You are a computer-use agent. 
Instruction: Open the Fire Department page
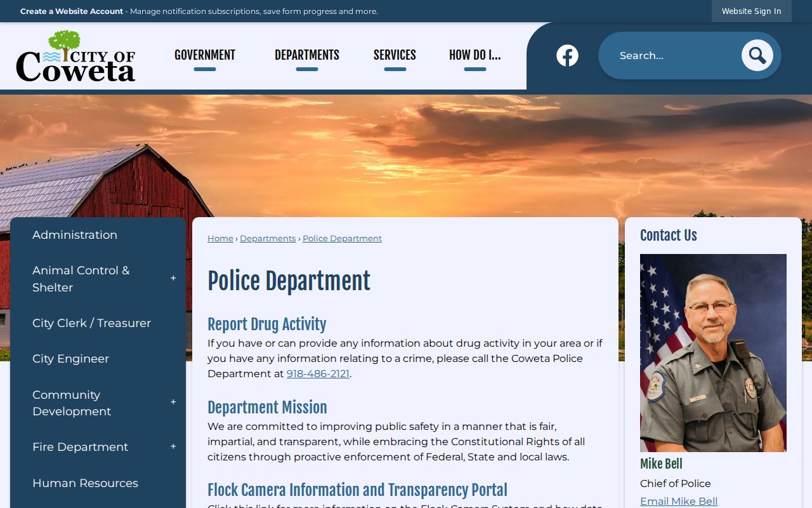[80, 447]
